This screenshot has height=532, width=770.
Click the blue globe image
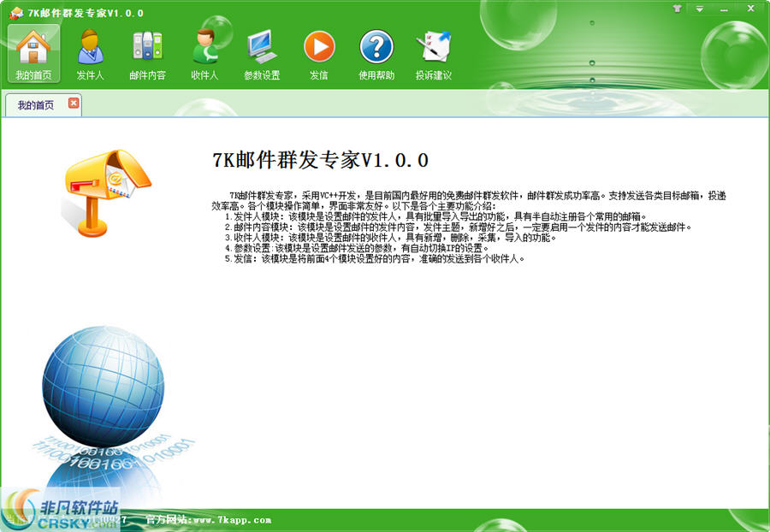pos(104,386)
